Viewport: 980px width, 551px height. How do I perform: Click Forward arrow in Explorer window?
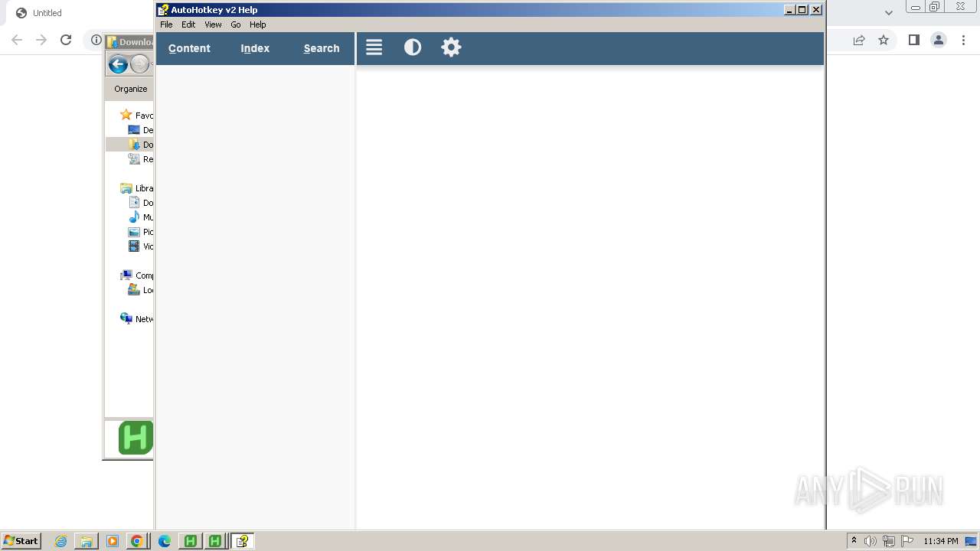[140, 64]
